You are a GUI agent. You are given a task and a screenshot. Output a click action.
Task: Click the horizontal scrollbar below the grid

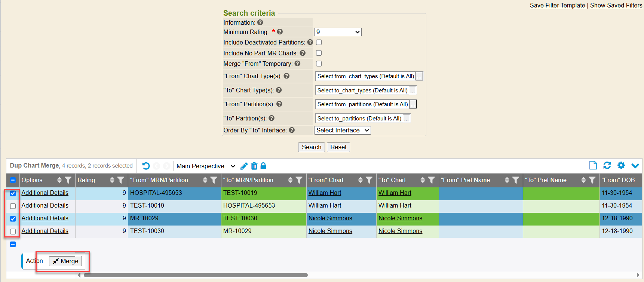196,275
